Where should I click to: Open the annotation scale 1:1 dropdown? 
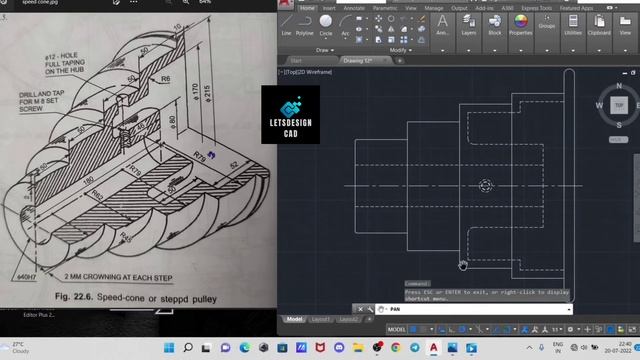point(557,329)
